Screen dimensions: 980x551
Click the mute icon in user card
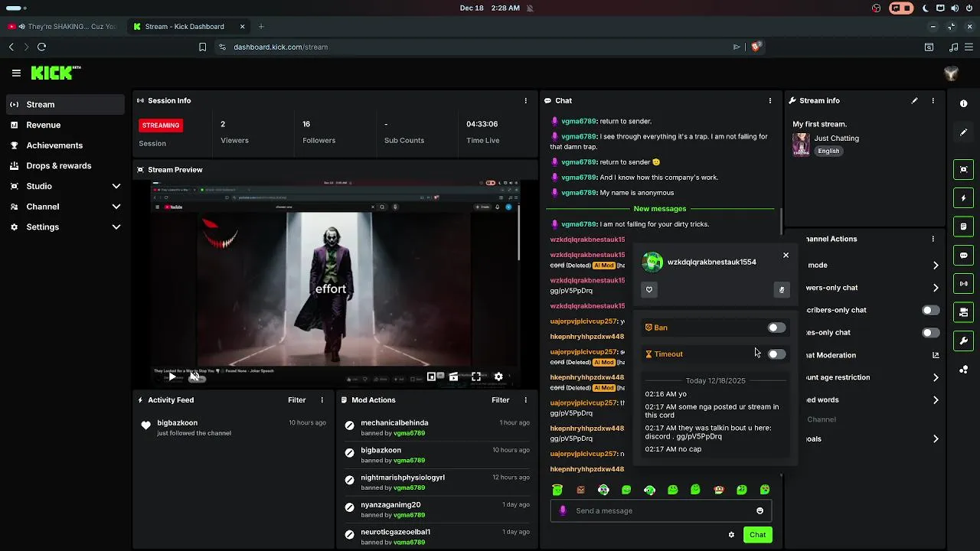click(x=782, y=289)
